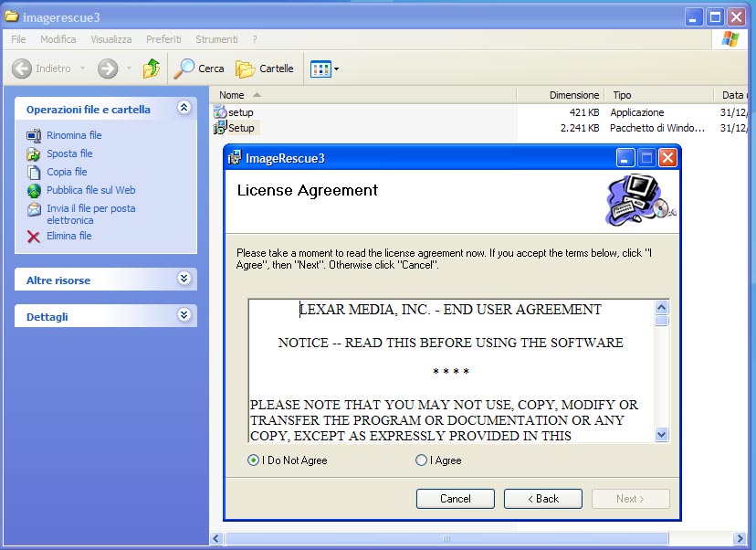The width and height of the screenshot is (756, 550).
Task: Click the Applicazione type cell
Action: [637, 112]
